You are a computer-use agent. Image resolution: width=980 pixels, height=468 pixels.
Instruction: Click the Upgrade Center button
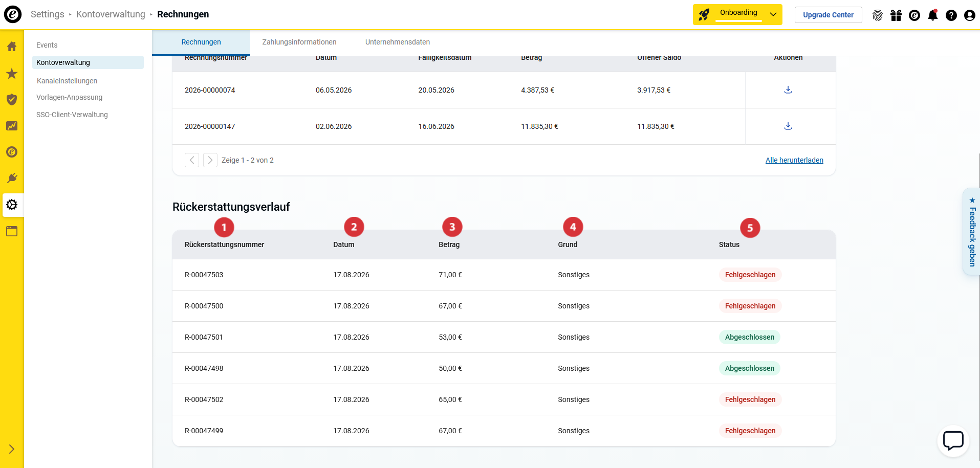[x=828, y=15]
